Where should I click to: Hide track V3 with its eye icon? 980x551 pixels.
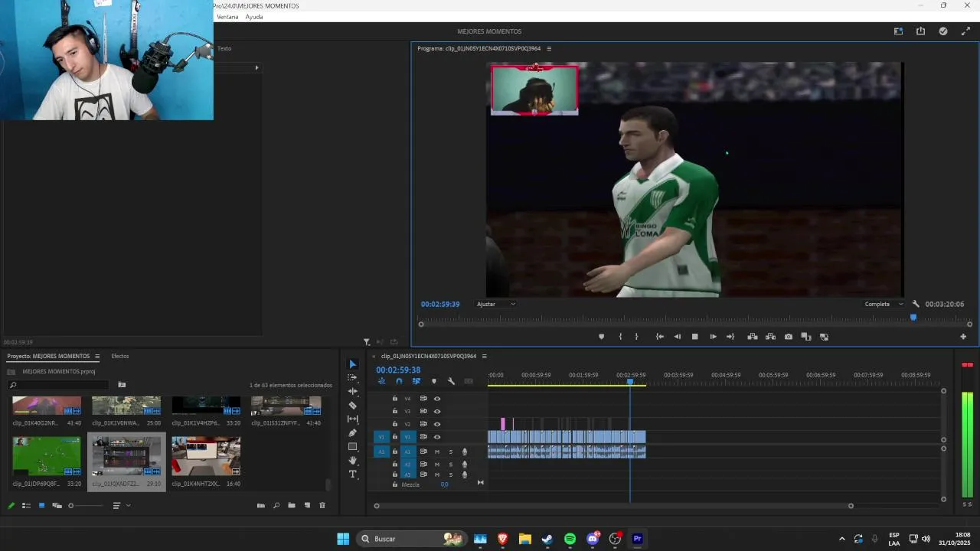(x=437, y=412)
